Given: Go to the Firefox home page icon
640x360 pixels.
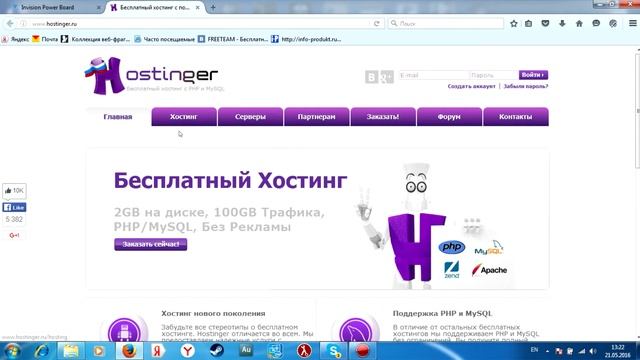Looking at the screenshot, I should [579, 24].
